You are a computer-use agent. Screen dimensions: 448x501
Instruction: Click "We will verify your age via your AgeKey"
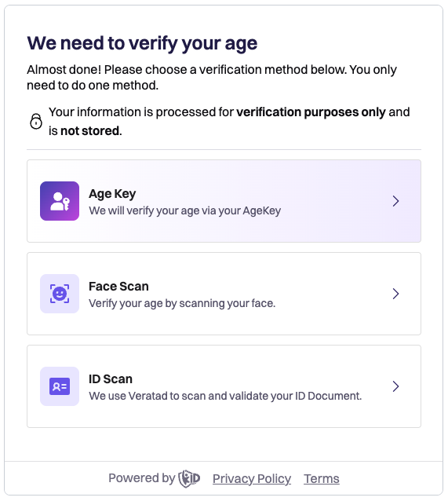185,211
